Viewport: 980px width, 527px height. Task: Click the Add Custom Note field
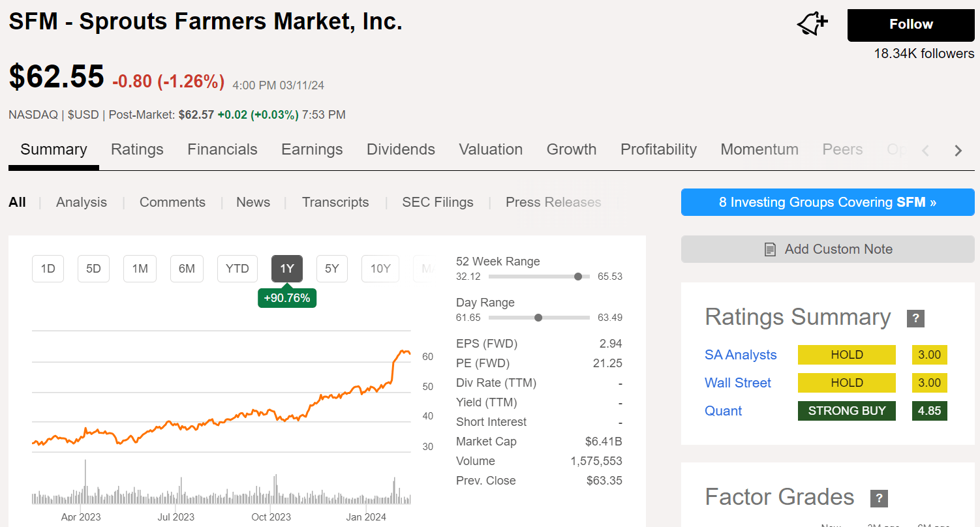tap(827, 248)
